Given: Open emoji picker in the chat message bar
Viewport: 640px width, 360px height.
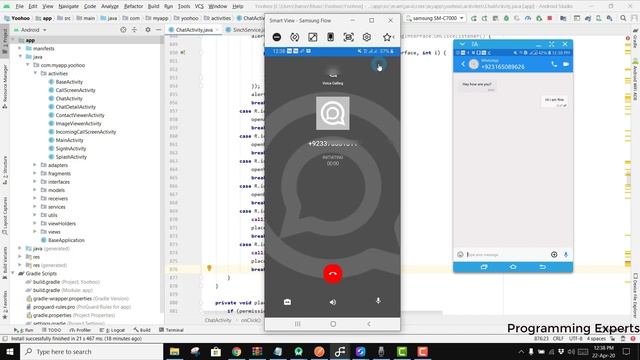Looking at the screenshot, I should 460,254.
